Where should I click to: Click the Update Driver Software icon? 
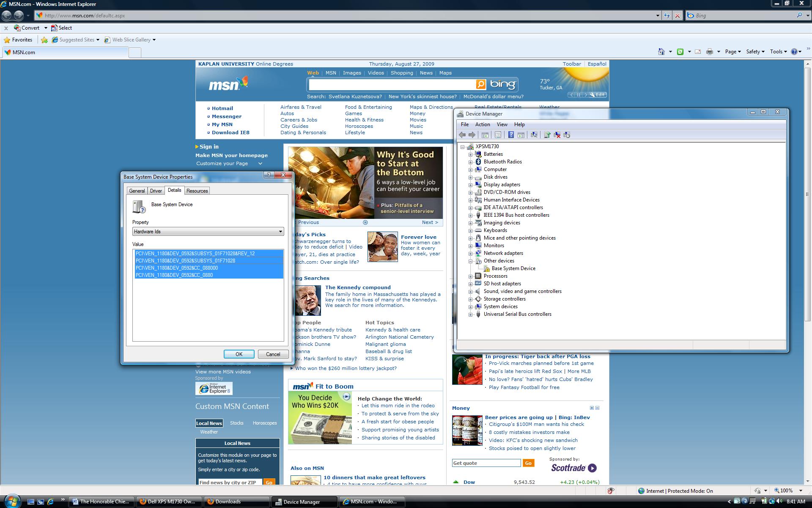click(x=547, y=135)
